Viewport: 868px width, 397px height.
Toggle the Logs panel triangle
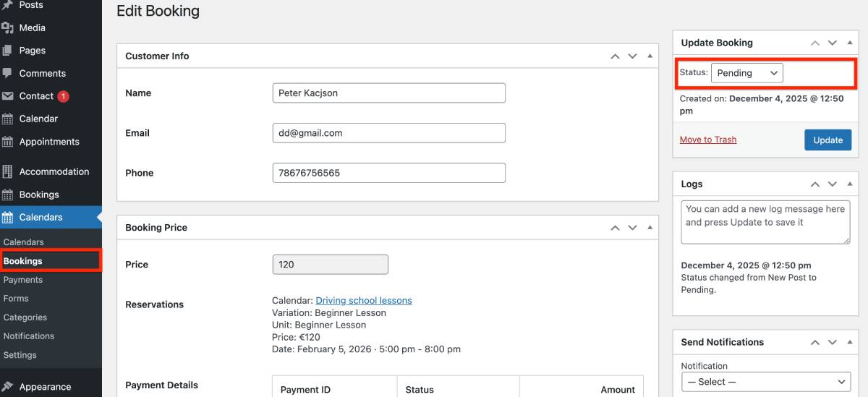click(x=850, y=184)
